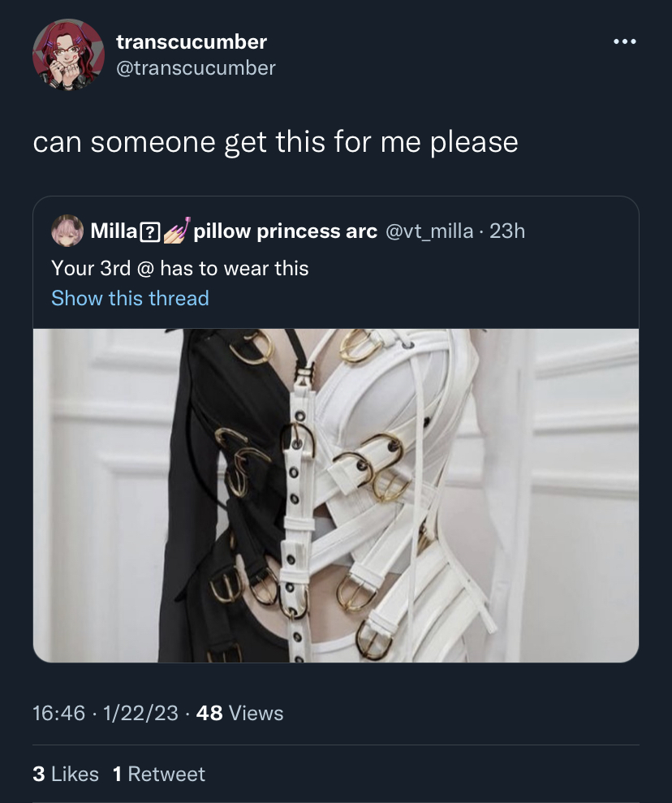Screen dimensions: 672x803
Task: View the 3 Likes list
Action: pos(66,774)
